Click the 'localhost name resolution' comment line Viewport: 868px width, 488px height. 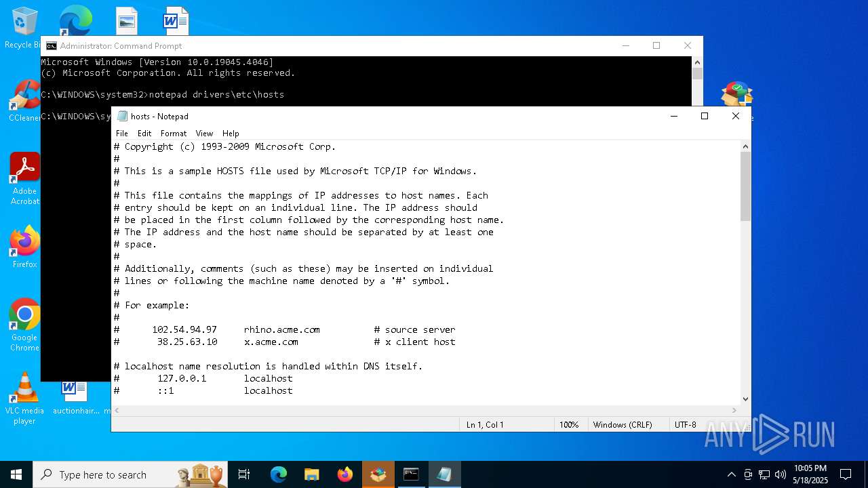pos(268,366)
